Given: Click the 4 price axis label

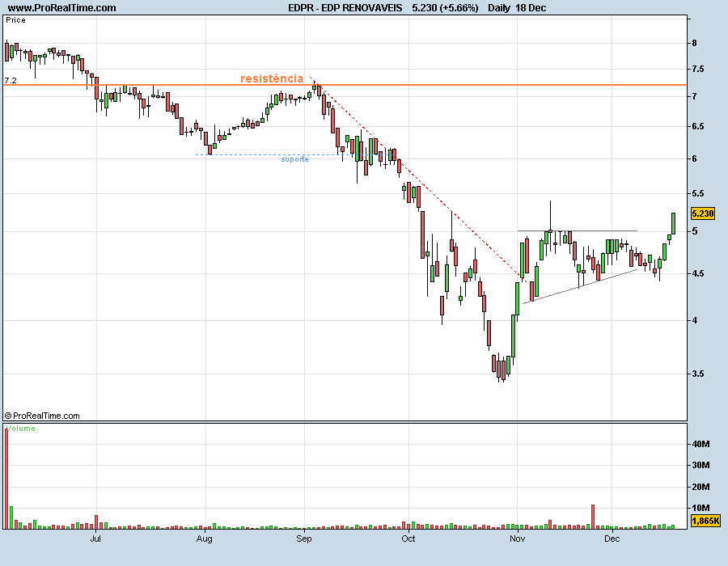Looking at the screenshot, I should coord(694,320).
